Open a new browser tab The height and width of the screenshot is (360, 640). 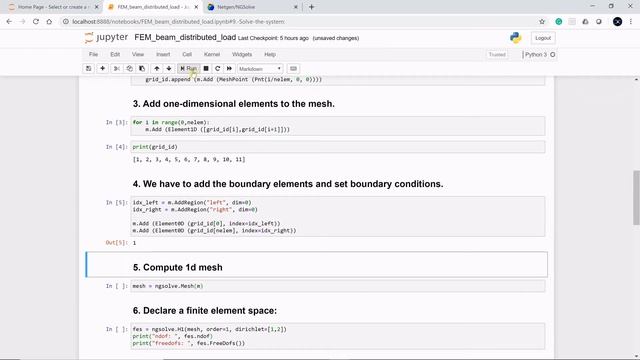[311, 7]
